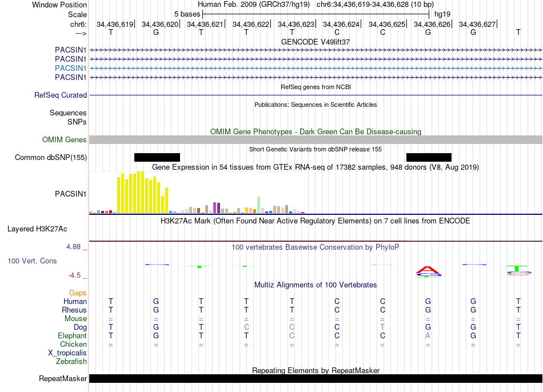Click the red A logo in the conservation track
Viewport: 543px width, 392px height.
click(428, 269)
